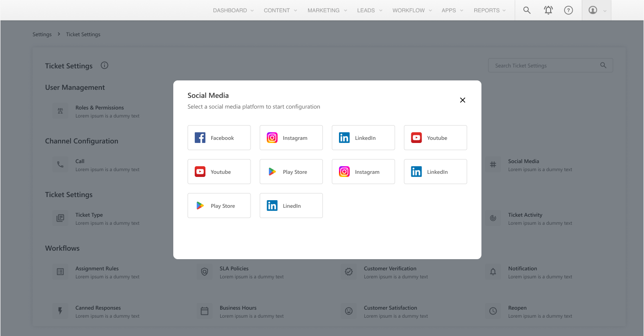644x336 pixels.
Task: Open the Leads menu
Action: [x=369, y=10]
